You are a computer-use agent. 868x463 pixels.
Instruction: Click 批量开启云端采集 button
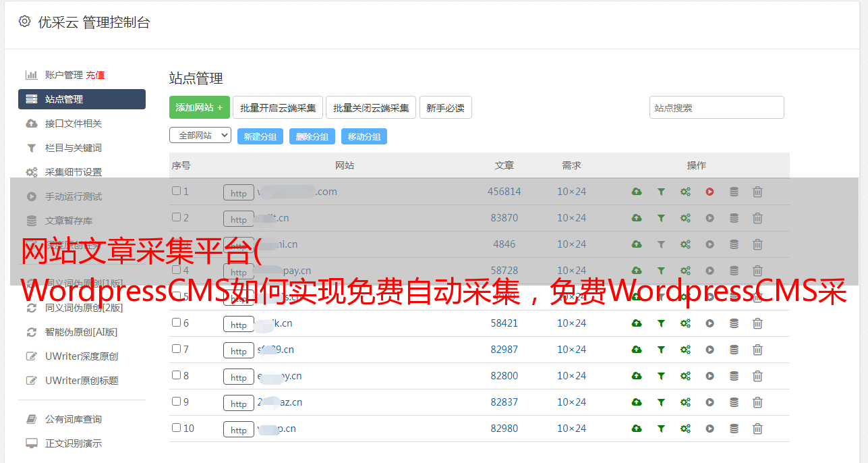[x=278, y=107]
